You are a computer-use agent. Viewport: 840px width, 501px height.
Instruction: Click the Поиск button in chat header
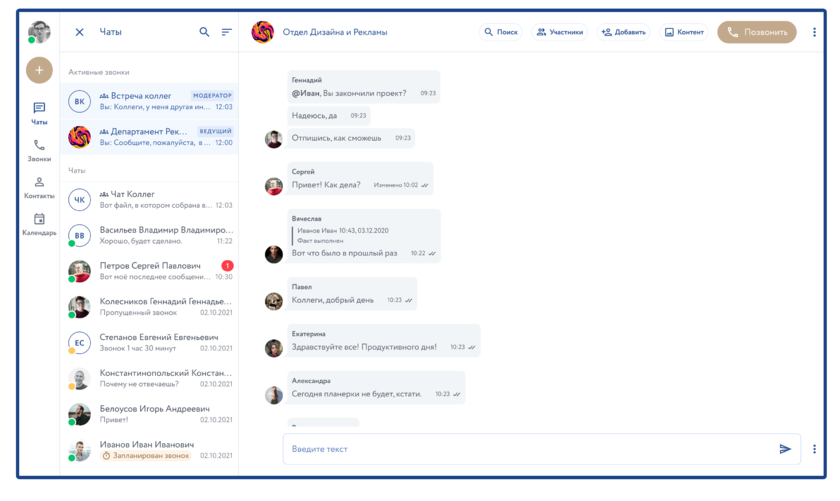(x=501, y=32)
